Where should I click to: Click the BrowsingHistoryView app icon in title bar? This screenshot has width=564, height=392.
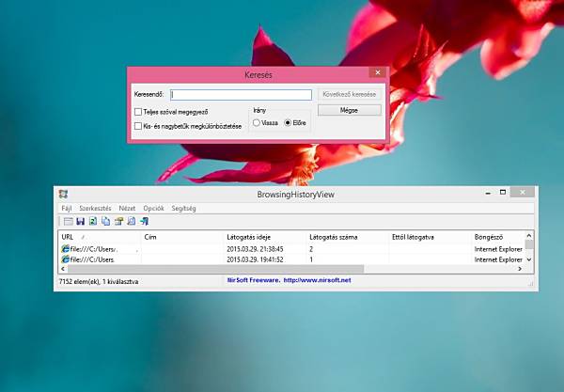click(x=63, y=195)
